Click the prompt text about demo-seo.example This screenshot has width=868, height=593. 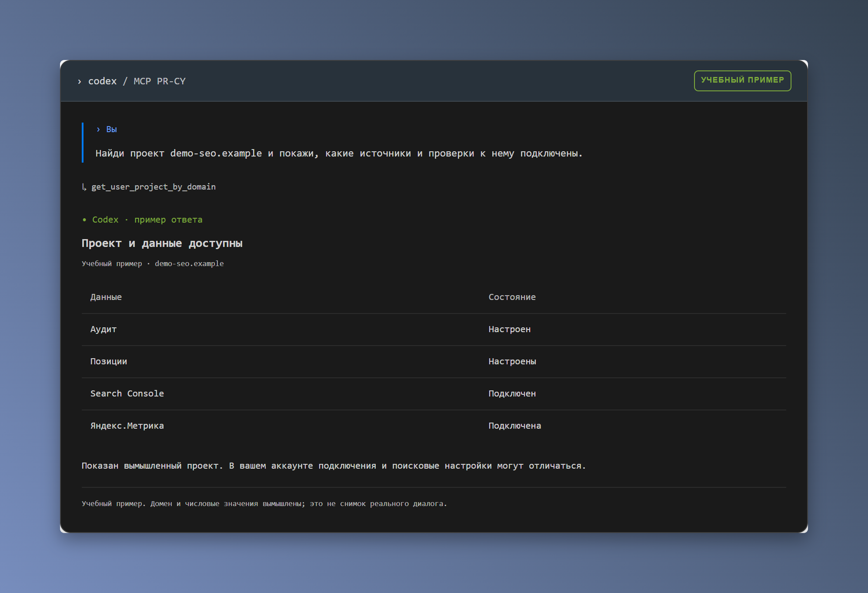click(339, 153)
